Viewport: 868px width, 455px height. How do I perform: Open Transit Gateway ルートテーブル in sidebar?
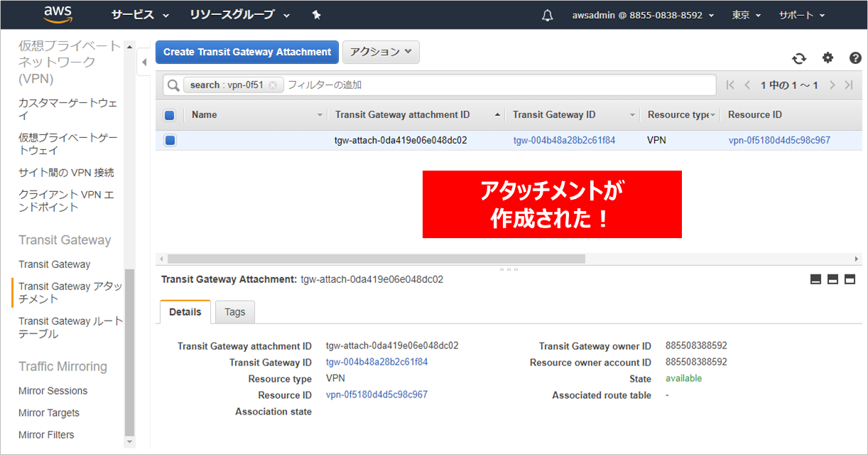[x=70, y=328]
